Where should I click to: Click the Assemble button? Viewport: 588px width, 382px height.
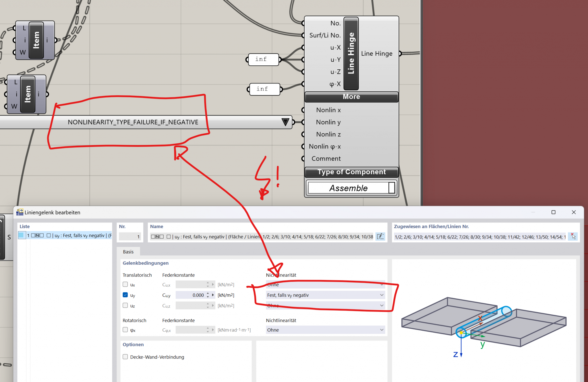(x=348, y=188)
